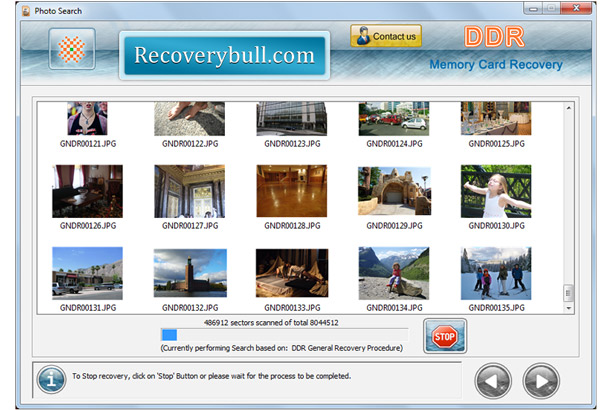Click the 'To Stop recovery' hint text
600x410 pixels.
pyautogui.click(x=212, y=376)
